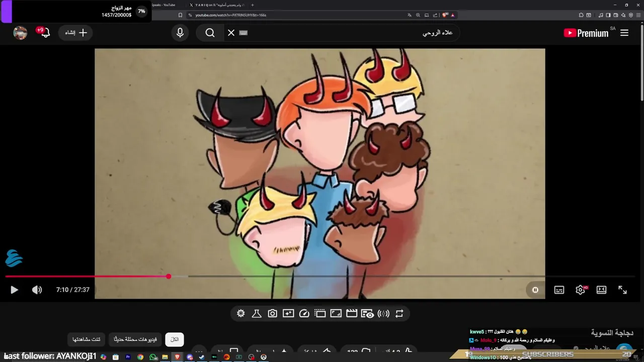Toggle the visibility eye panel icon
644x362 pixels.
367,313
